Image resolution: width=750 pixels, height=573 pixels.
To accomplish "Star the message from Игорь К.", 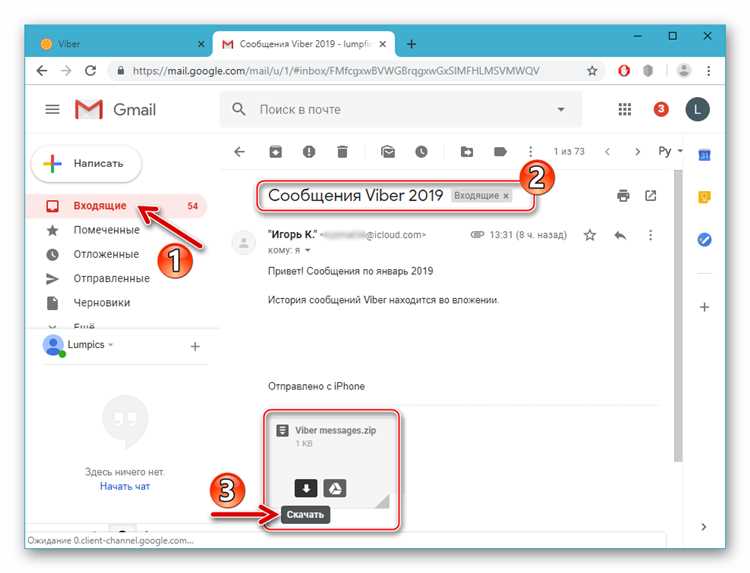I will coord(590,235).
